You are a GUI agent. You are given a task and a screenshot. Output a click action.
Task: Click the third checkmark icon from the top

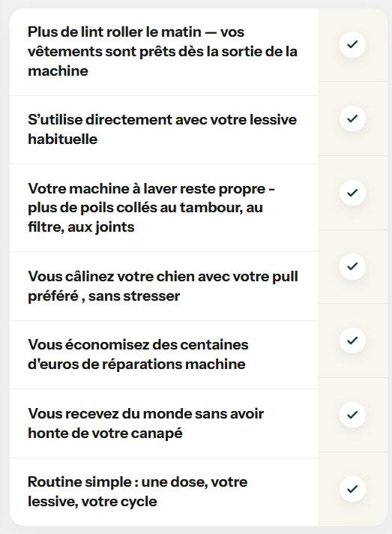[x=352, y=193]
